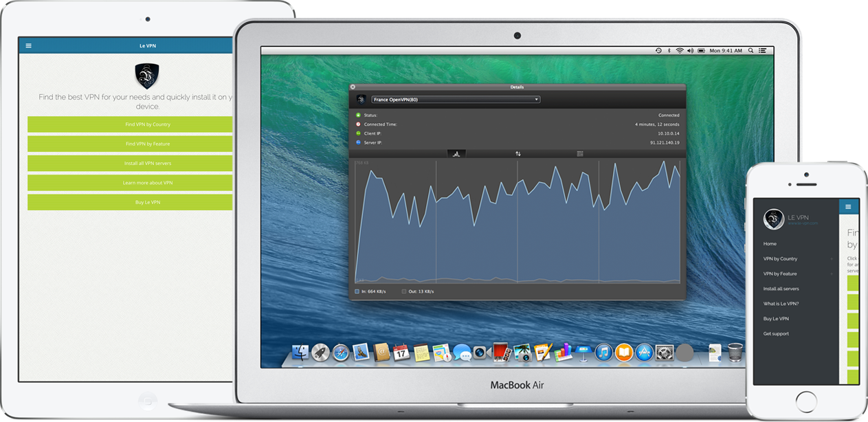The width and height of the screenshot is (868, 422).
Task: Open Notification Center in the menu bar
Action: coord(762,50)
